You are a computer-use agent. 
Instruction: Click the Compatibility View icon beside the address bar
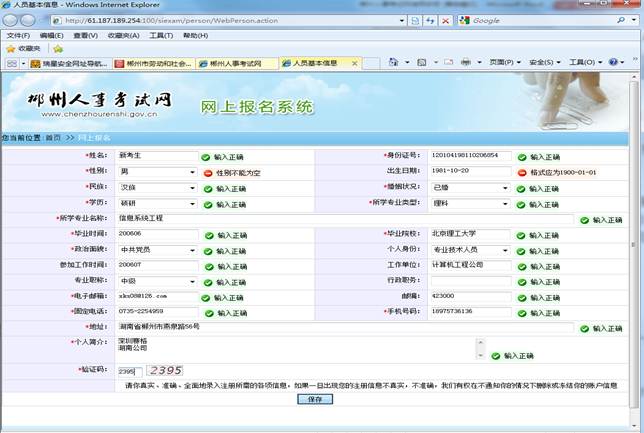tap(415, 21)
